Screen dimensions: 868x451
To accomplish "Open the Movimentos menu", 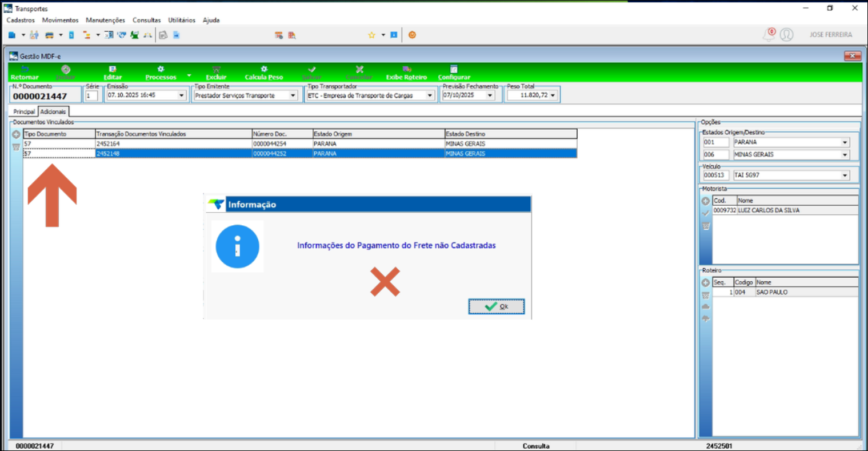I will click(60, 20).
